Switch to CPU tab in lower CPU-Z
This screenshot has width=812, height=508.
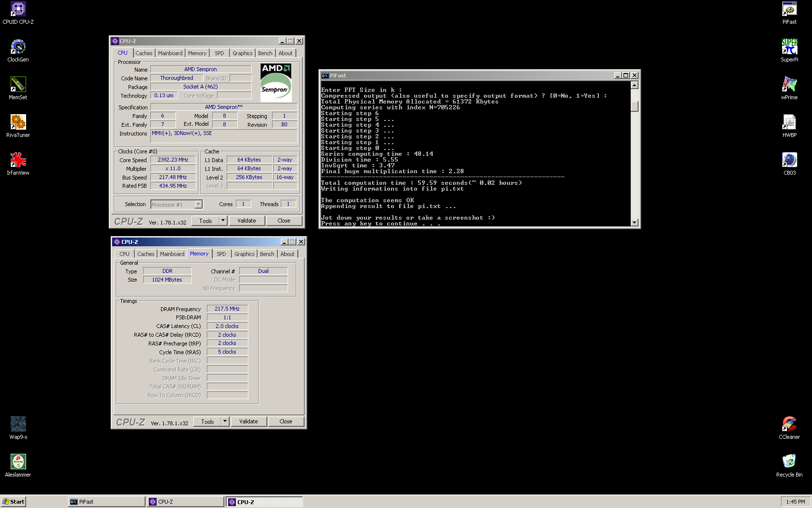click(x=125, y=254)
